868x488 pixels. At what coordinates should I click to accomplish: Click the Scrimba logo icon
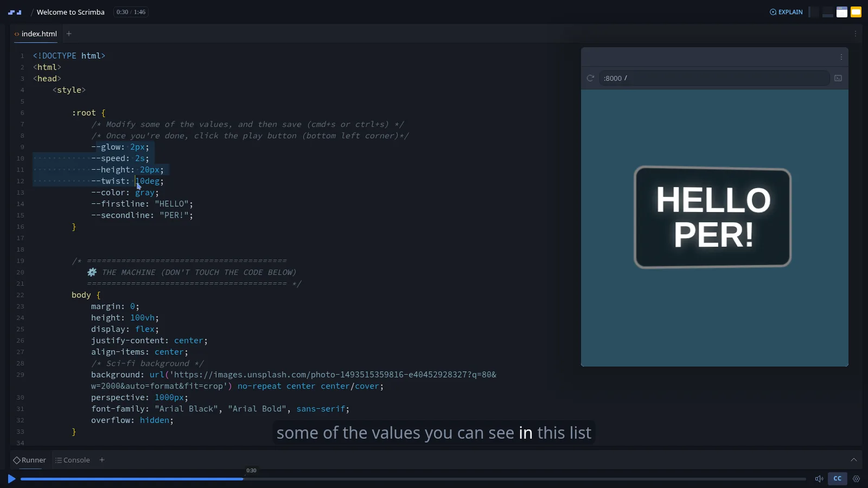[x=15, y=12]
